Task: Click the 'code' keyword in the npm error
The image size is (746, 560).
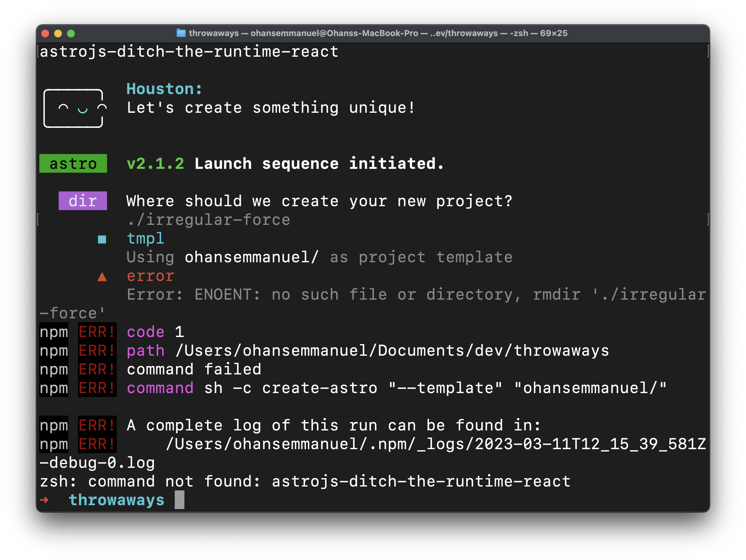Action: point(146,332)
